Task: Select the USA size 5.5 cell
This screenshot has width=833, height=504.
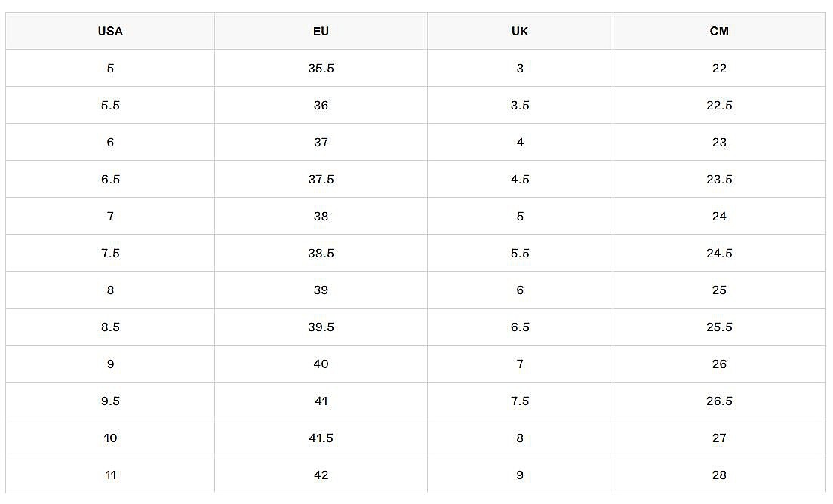Action: pos(110,105)
